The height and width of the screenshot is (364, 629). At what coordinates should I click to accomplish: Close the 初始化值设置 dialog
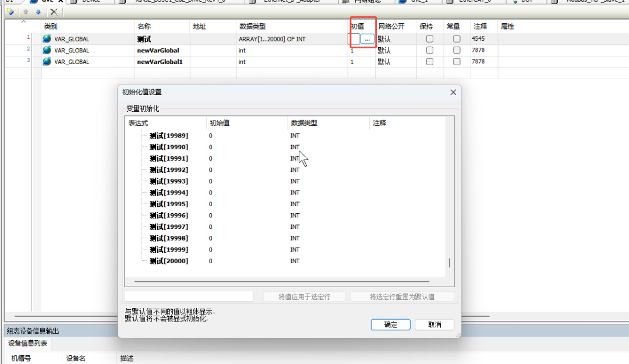(x=453, y=92)
